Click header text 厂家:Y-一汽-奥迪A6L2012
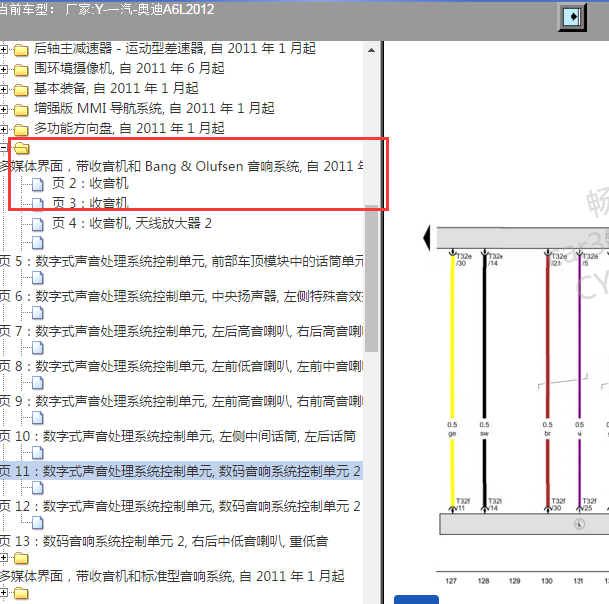This screenshot has height=604, width=609. (139, 9)
